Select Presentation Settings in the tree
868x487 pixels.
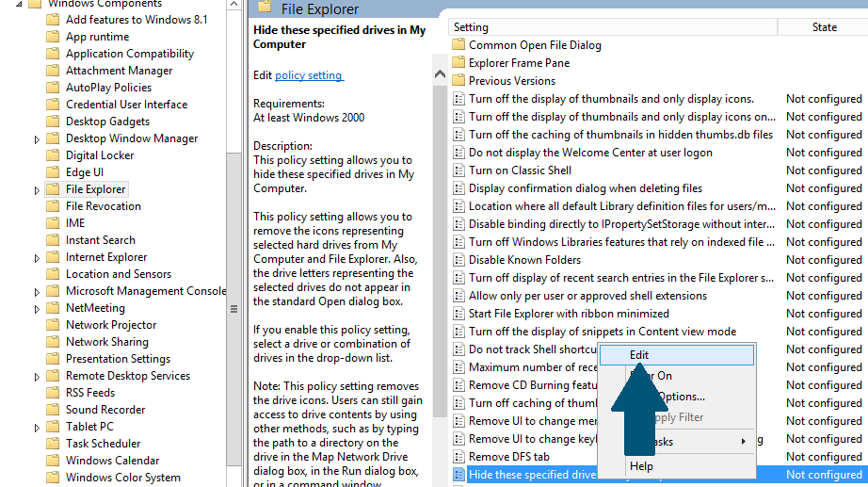point(118,359)
